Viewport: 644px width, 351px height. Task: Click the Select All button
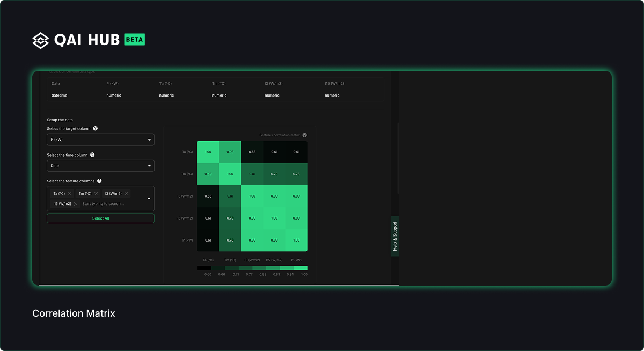click(x=100, y=218)
